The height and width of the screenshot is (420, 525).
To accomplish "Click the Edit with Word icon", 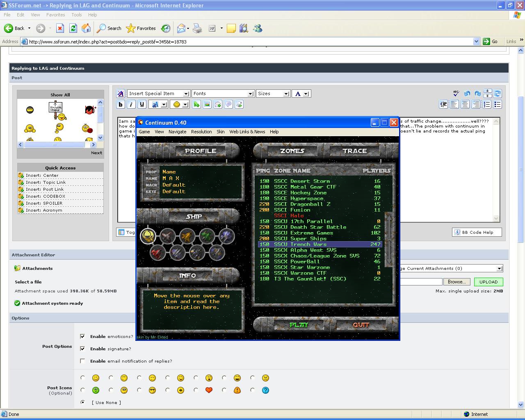I will (212, 28).
